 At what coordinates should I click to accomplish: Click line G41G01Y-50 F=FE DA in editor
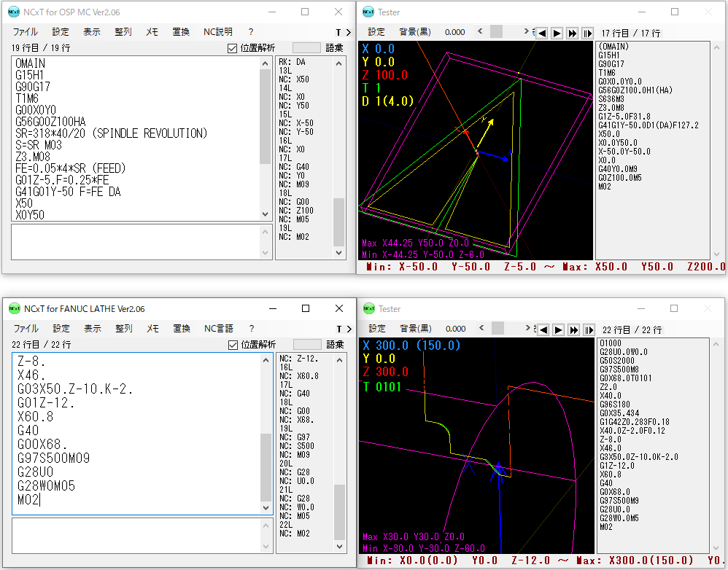[x=68, y=192]
